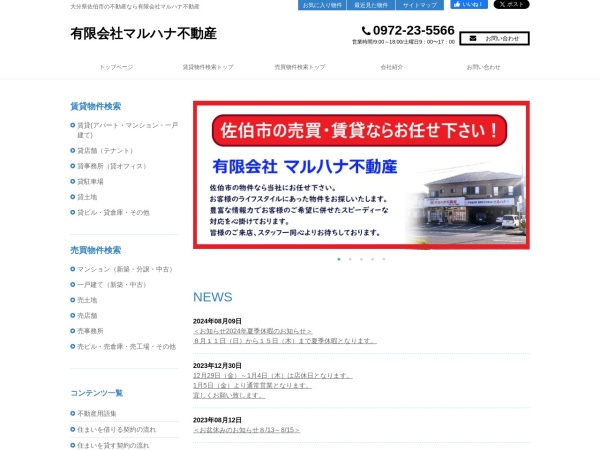Open お気に入り物件 top tab
600x450 pixels.
point(322,5)
